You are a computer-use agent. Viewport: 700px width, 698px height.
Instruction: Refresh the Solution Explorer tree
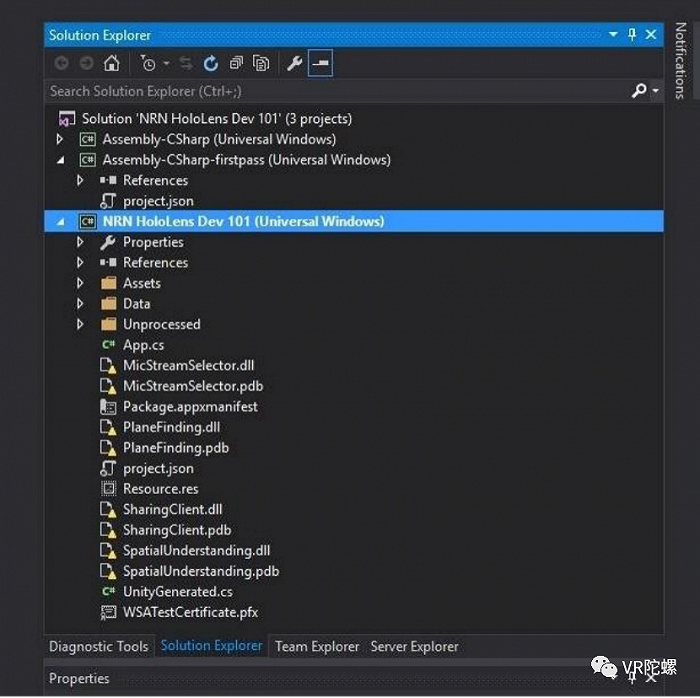(x=211, y=63)
